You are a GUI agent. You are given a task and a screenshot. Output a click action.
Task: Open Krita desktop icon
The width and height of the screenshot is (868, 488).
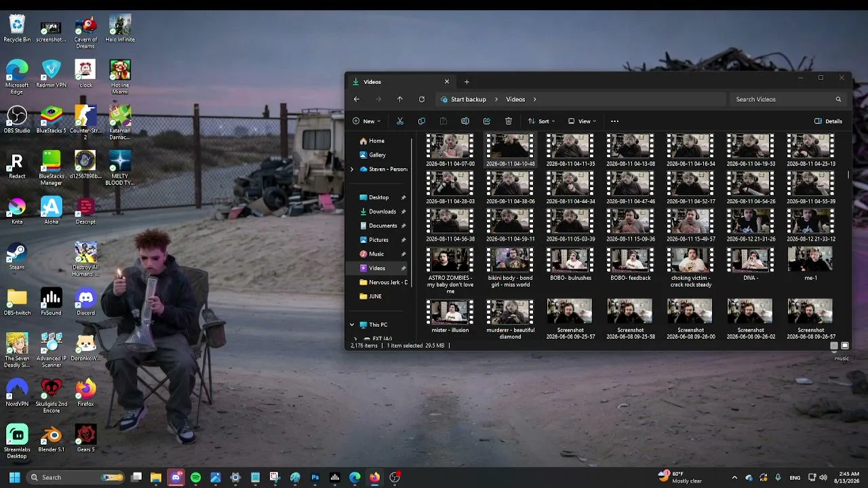(x=17, y=210)
